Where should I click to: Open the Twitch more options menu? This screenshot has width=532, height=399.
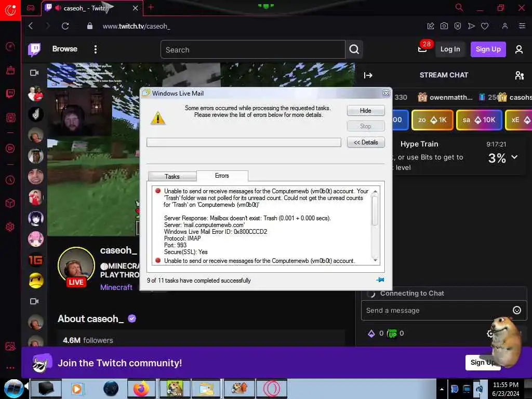tap(96, 49)
